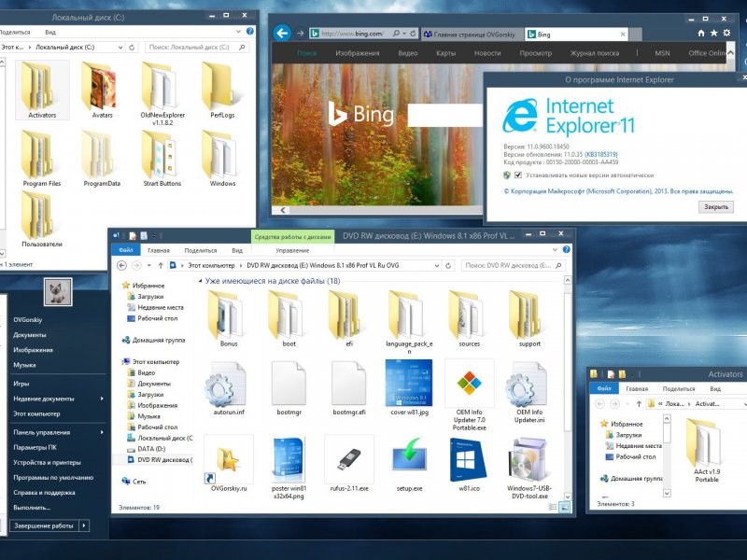Open the Главная tab in the DVD window
This screenshot has height=560, width=747.
(x=159, y=250)
